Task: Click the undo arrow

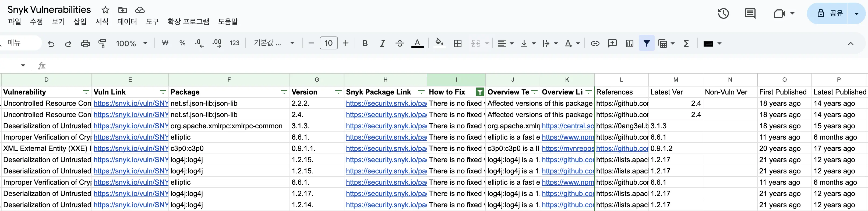Action: 51,43
